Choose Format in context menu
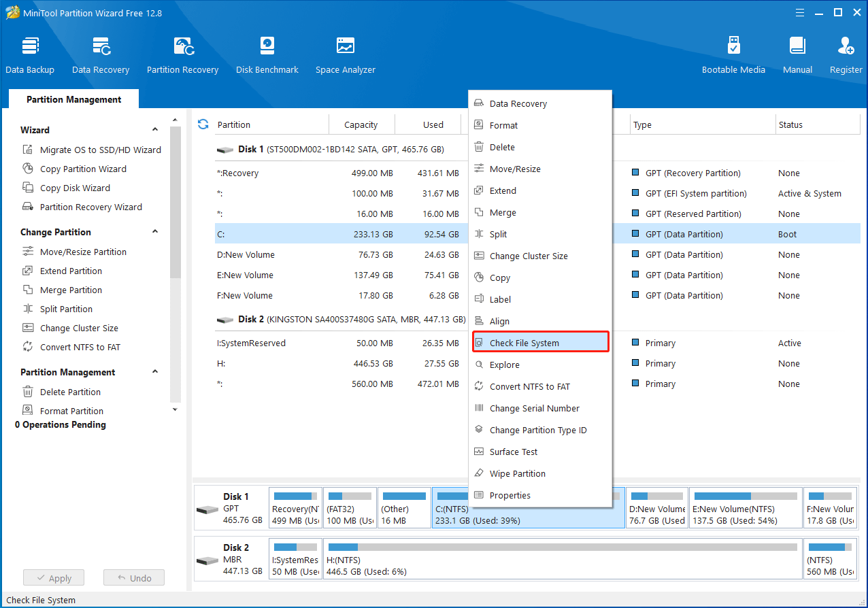Screen dimensions: 868x608 click(540, 125)
